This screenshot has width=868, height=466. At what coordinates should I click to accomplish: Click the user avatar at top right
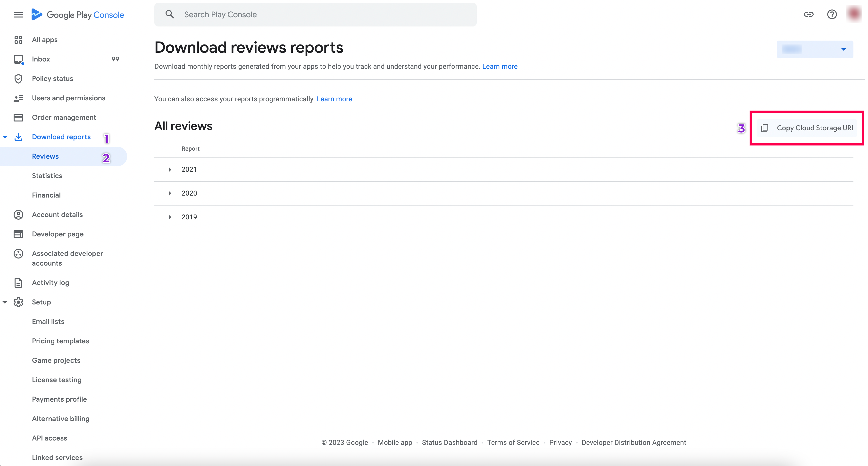[x=854, y=14]
